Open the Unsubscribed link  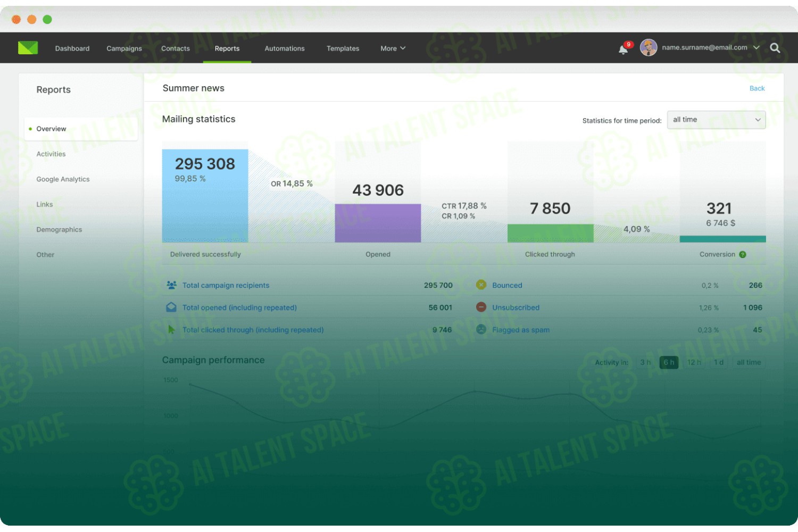point(516,307)
